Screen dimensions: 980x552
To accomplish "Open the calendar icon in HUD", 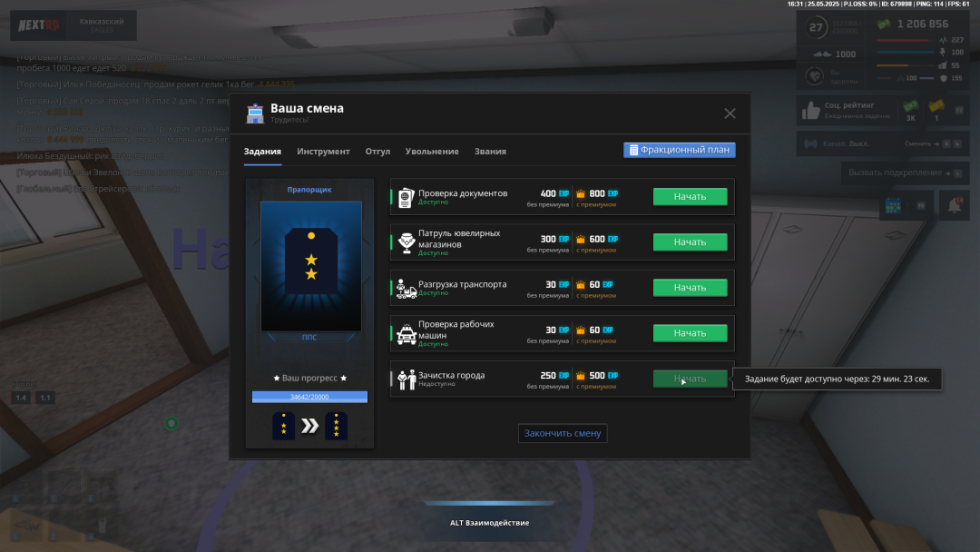I will pos(892,206).
